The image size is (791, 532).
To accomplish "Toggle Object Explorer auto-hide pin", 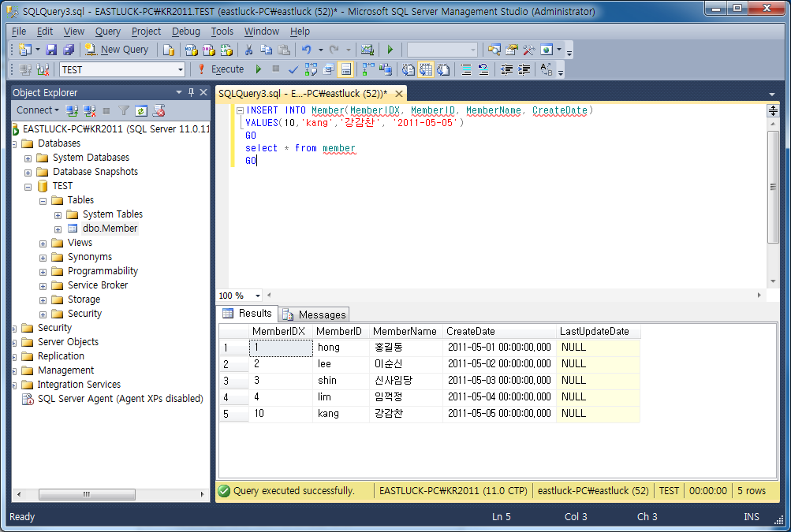I will [191, 92].
